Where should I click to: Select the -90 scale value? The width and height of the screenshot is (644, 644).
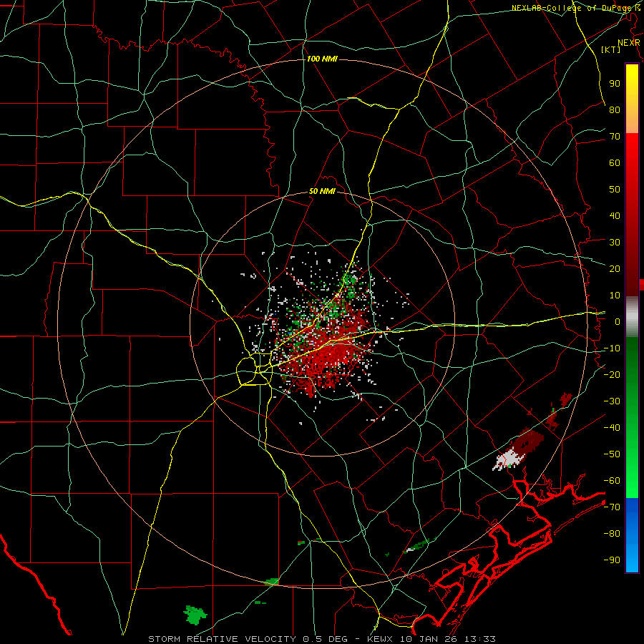tap(612, 560)
